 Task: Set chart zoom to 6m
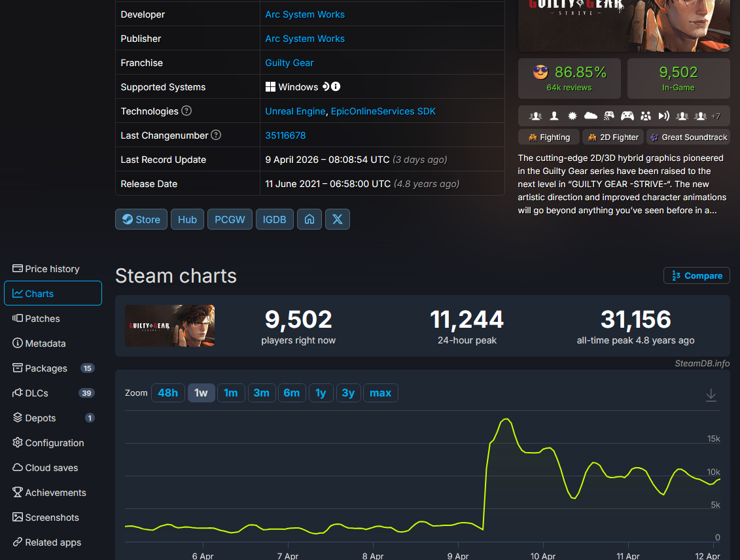[292, 393]
